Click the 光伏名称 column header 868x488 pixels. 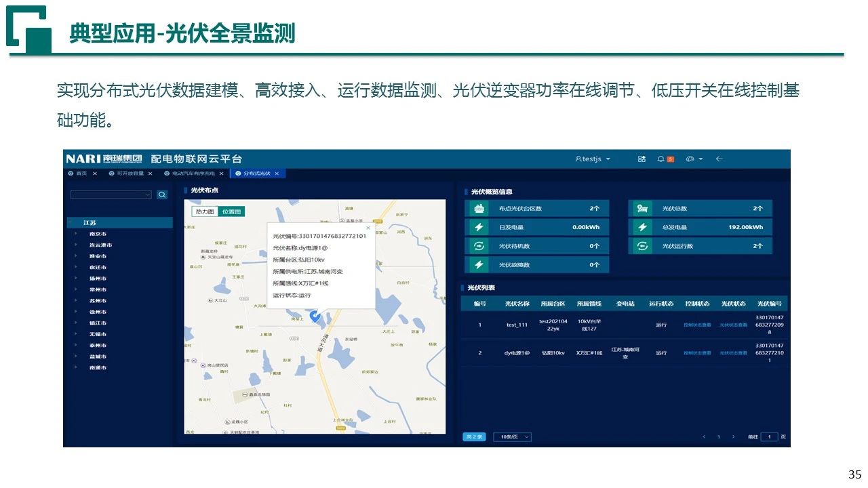pos(517,304)
